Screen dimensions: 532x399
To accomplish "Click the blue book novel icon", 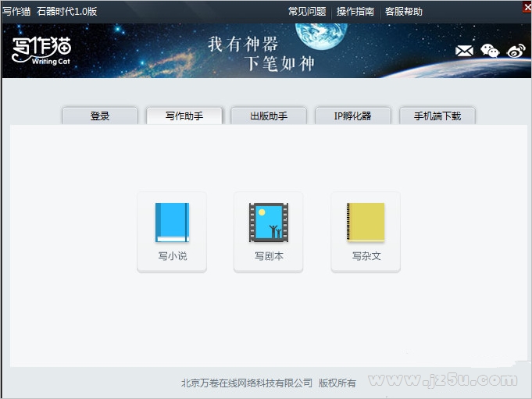I will click(172, 223).
